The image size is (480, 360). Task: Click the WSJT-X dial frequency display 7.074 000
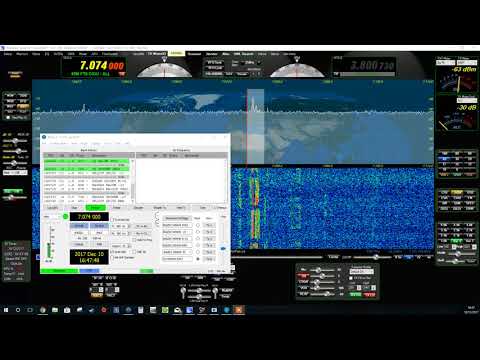tap(89, 217)
